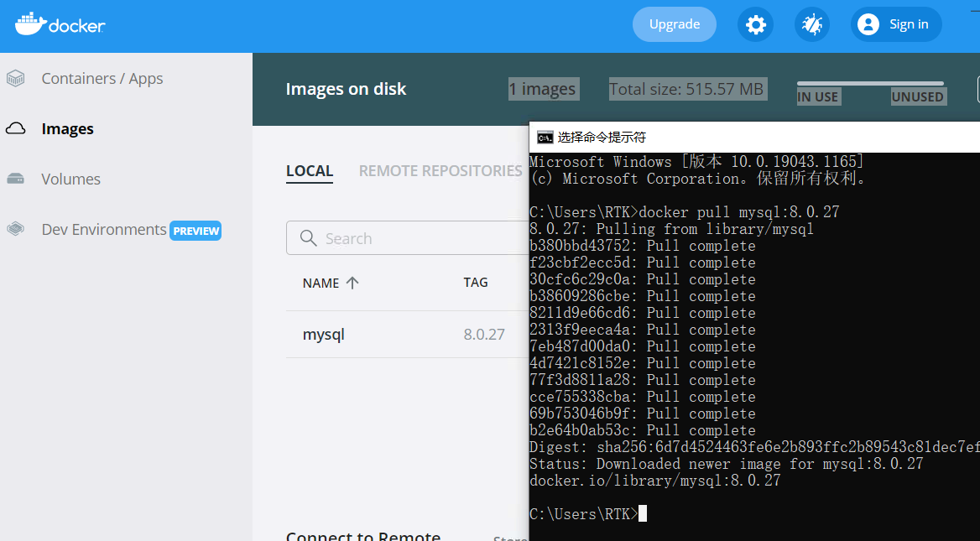
Task: Open Docker Desktop settings gear
Action: [755, 24]
